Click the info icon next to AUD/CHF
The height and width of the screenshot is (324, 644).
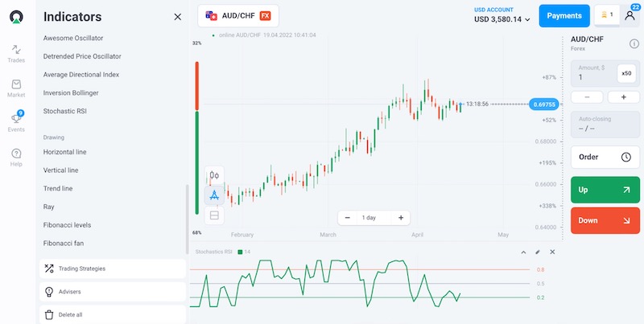point(634,43)
